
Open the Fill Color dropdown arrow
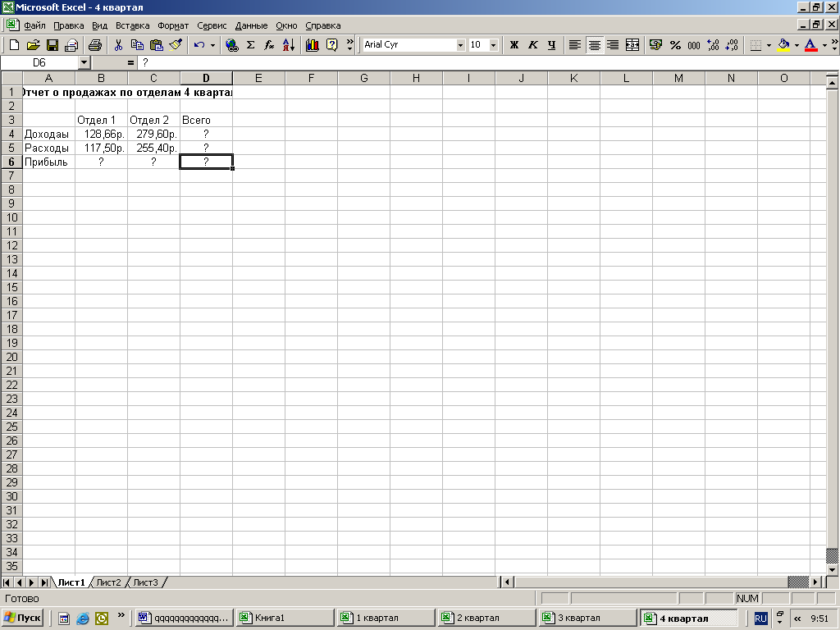pyautogui.click(x=797, y=45)
